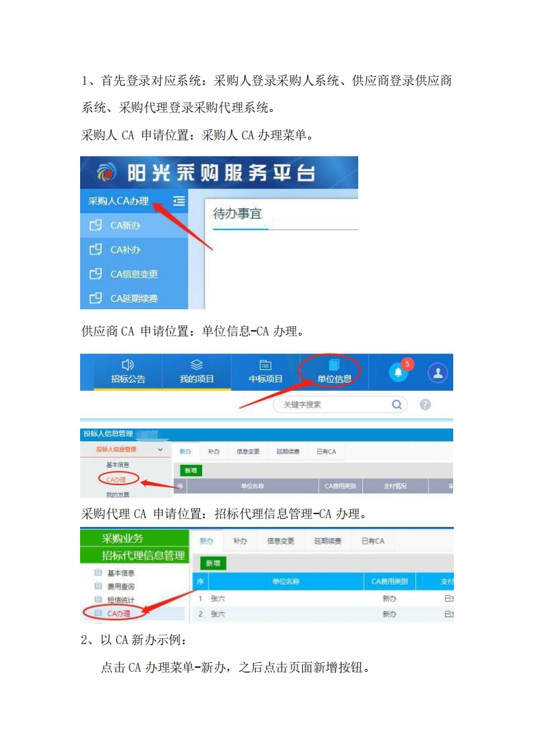Screen dimensions: 534x756
Task: Open 我的项目 layers icon
Action: [196, 365]
